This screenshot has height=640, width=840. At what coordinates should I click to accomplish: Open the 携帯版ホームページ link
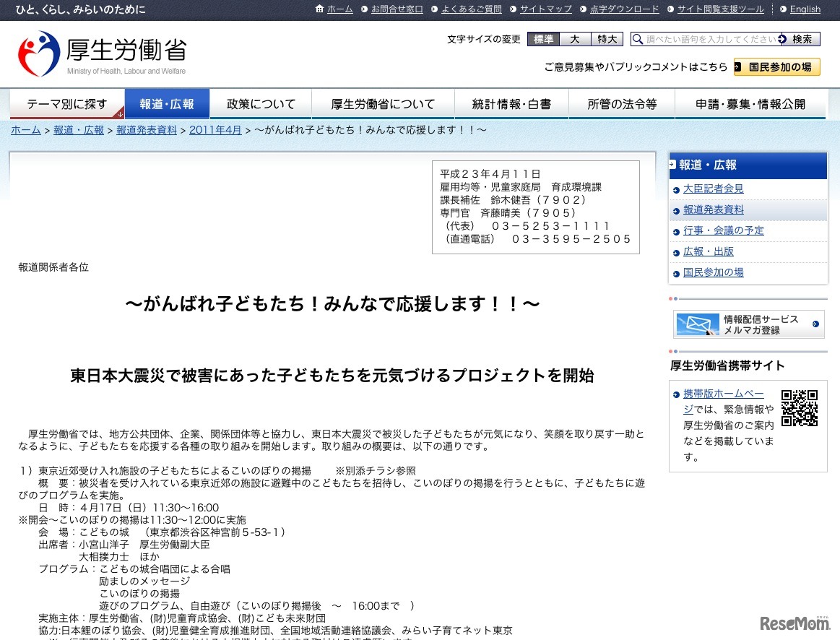tap(723, 394)
